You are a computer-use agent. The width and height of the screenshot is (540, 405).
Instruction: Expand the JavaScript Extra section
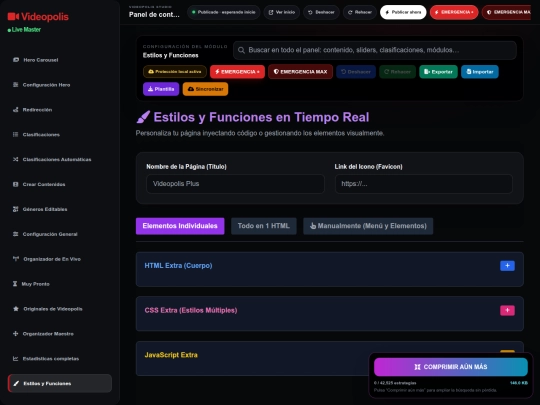(x=330, y=359)
